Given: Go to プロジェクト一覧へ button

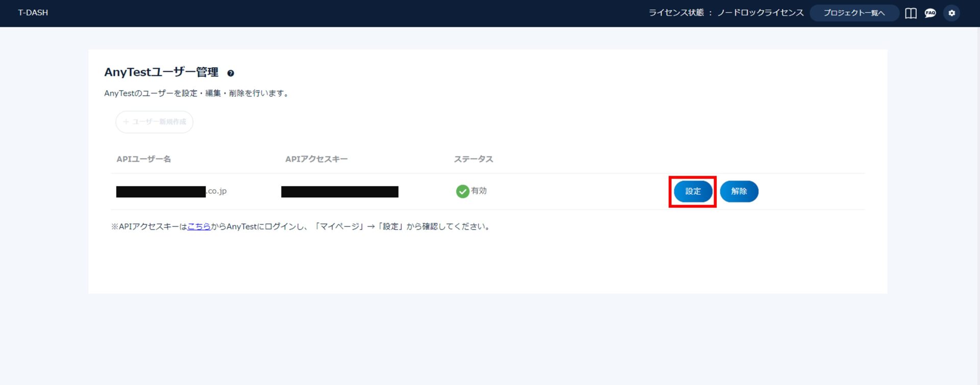Looking at the screenshot, I should [x=854, y=13].
